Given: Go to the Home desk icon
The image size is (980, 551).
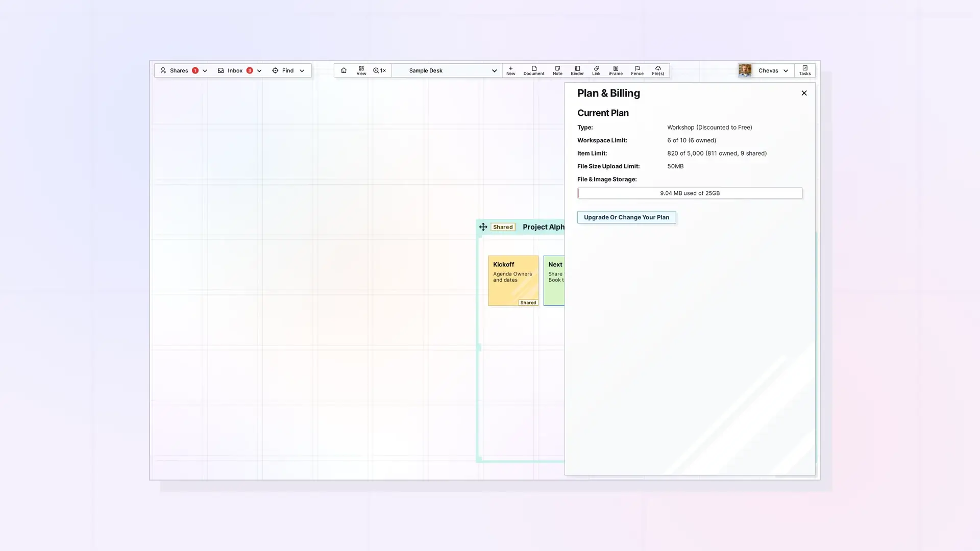Looking at the screenshot, I should click(344, 70).
